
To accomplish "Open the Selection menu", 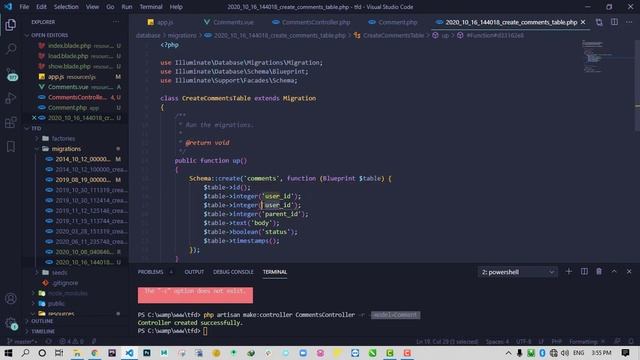I will click(x=66, y=7).
